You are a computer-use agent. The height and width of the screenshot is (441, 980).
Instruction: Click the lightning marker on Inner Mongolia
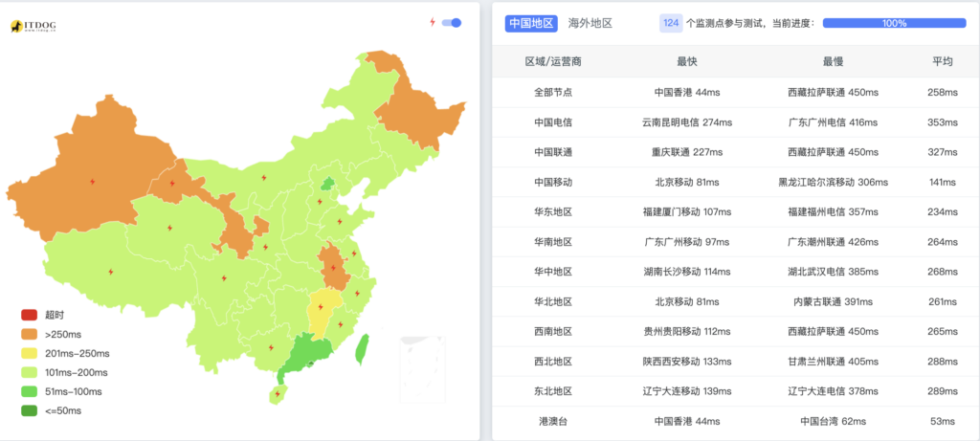point(265,177)
